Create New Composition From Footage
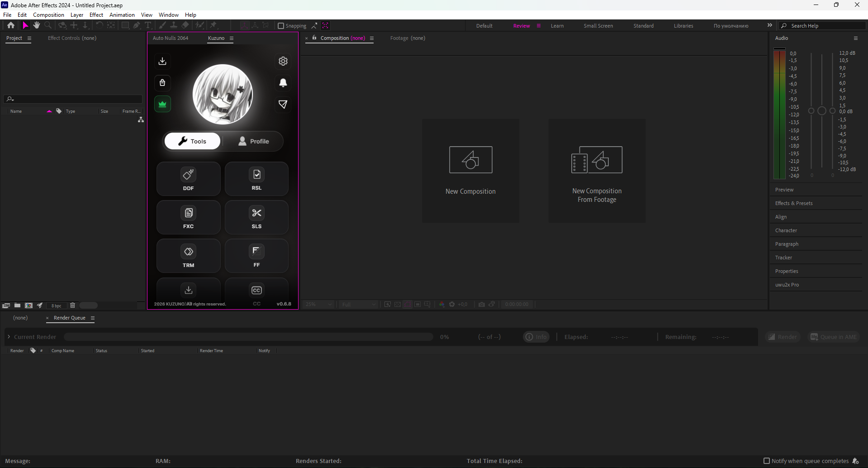Viewport: 868px width, 468px height. [597, 171]
